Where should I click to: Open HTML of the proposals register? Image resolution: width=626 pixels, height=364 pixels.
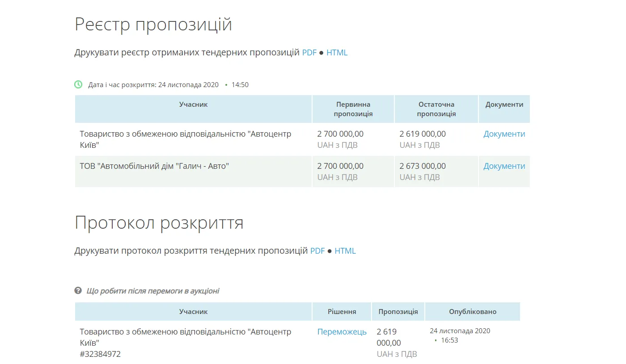pos(337,53)
